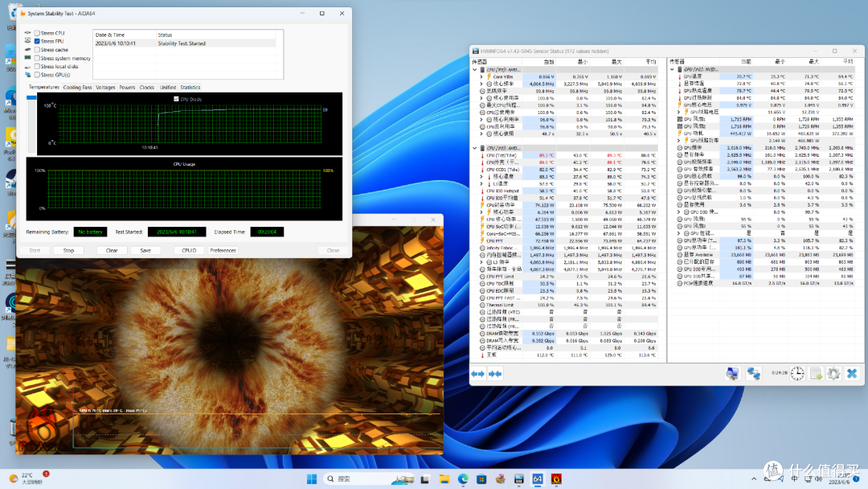Click the blue X close-sensors icon
Image resolution: width=868 pixels, height=489 pixels.
pyautogui.click(x=852, y=374)
